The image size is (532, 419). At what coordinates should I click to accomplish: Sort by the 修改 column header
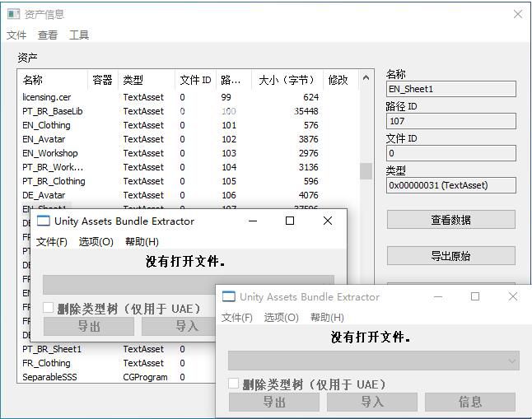point(341,80)
